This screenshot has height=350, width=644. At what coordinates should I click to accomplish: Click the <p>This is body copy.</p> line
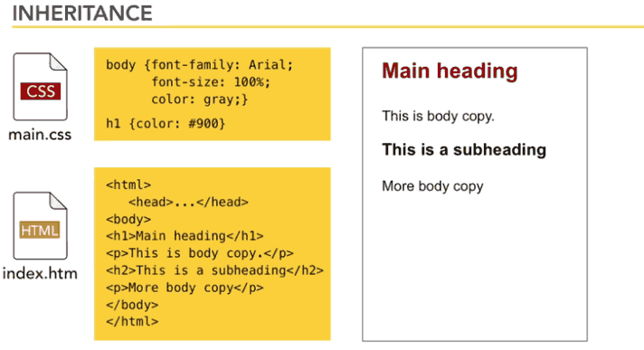pyautogui.click(x=200, y=253)
